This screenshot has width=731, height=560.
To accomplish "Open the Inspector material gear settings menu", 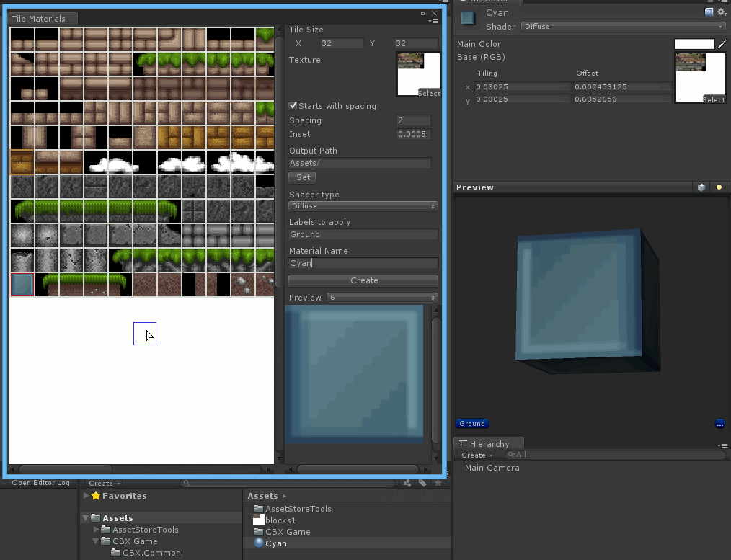I will coord(722,12).
